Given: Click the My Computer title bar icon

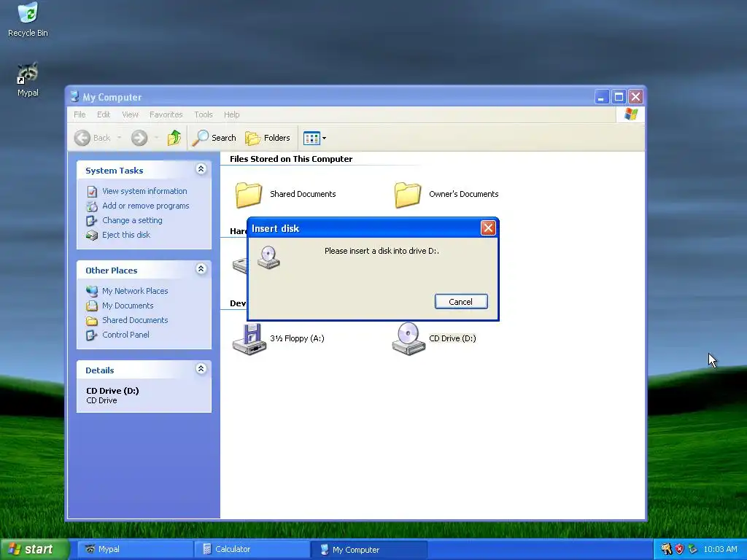Looking at the screenshot, I should [74, 97].
